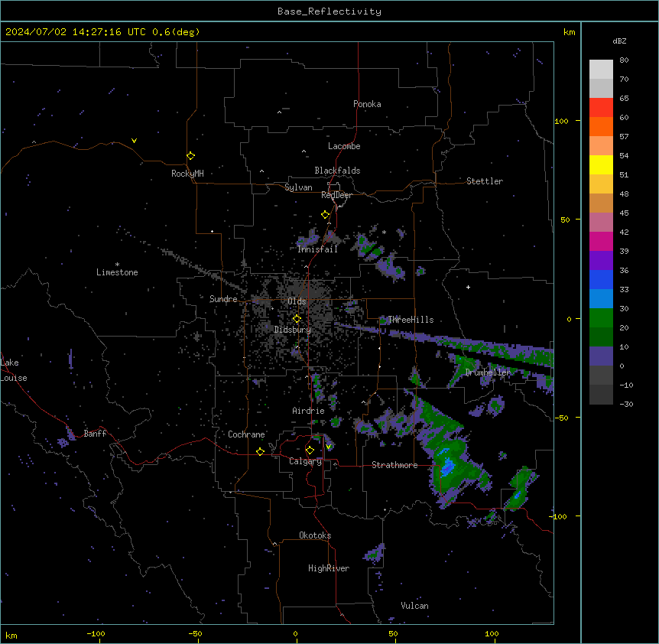Click the Didsbury city label
The height and width of the screenshot is (644, 659).
pos(293,330)
